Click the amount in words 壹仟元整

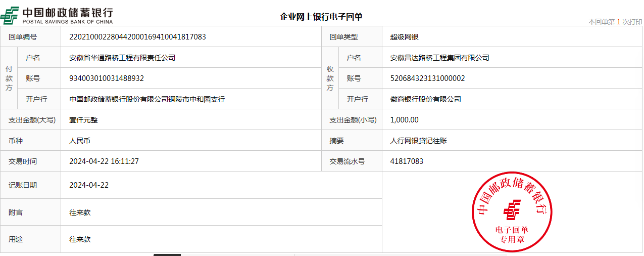[x=83, y=120]
